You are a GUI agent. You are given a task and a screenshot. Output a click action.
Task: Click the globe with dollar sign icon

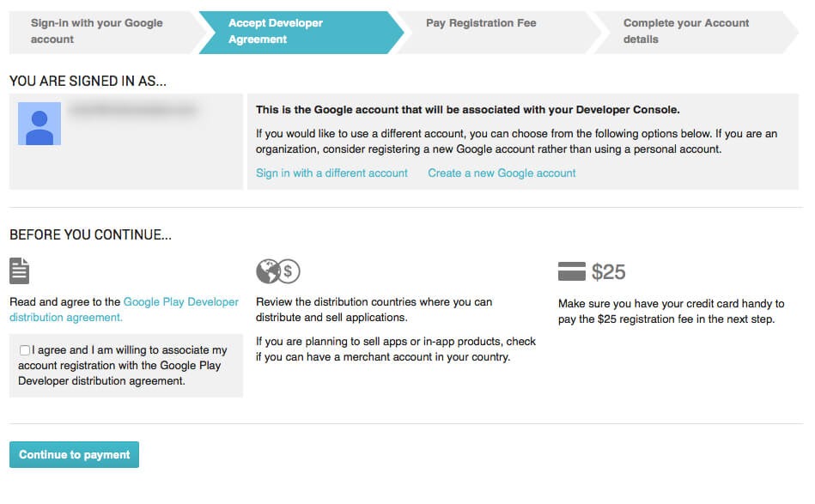pos(275,270)
